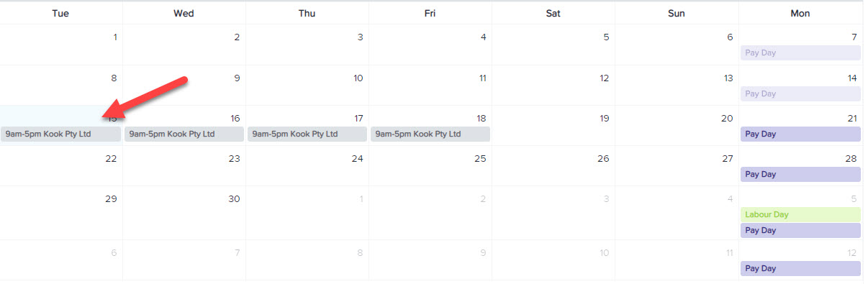
Task: Open the Tuesday 15th Kook Pty Ltd shift
Action: click(x=60, y=134)
